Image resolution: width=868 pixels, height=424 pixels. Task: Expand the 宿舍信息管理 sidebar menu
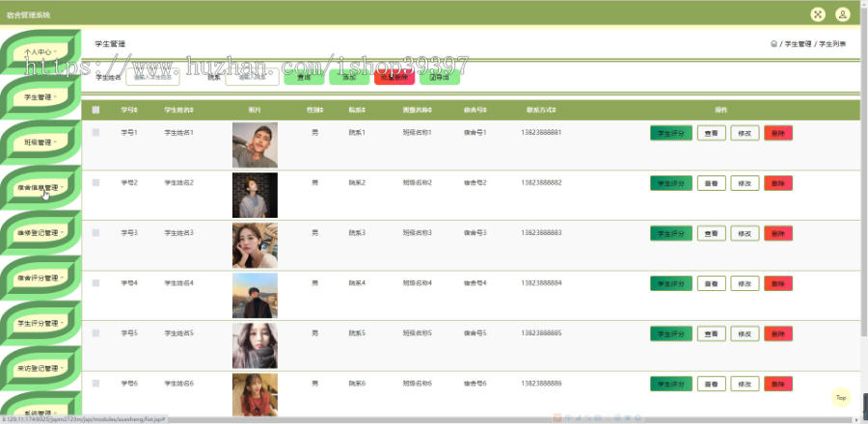(x=41, y=187)
